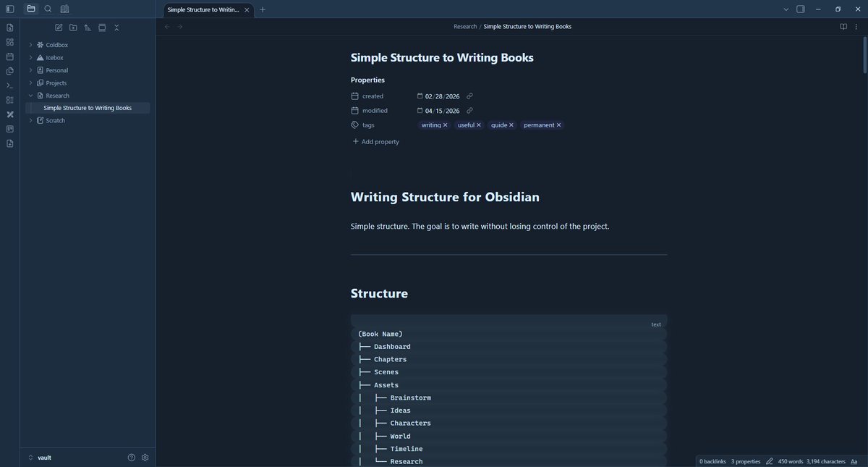Open the help icon near vault name

click(132, 458)
